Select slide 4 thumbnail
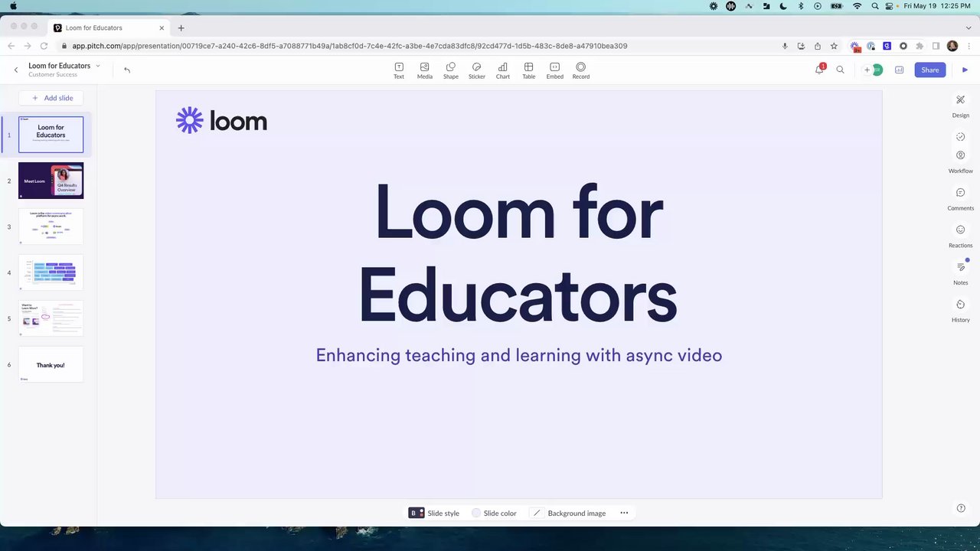The image size is (980, 551). [51, 272]
